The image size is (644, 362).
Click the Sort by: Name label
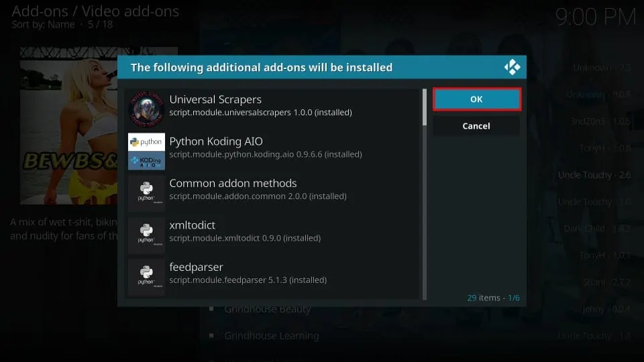pyautogui.click(x=43, y=25)
